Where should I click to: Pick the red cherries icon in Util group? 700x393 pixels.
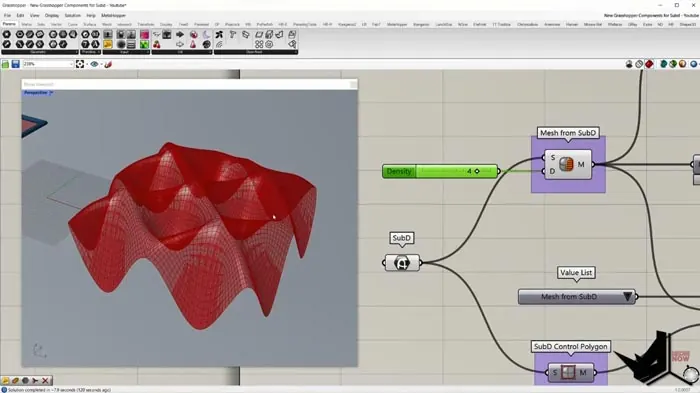[157, 44]
